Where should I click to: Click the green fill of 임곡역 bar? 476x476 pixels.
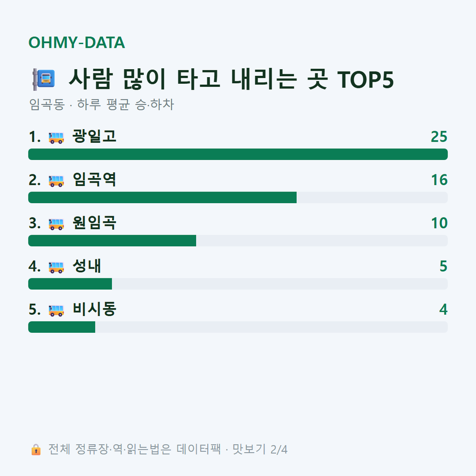[162, 197]
